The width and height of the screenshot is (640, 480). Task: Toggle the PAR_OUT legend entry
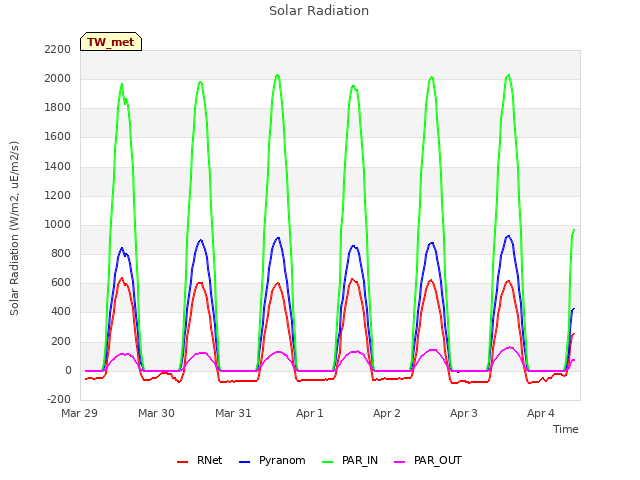tap(428, 460)
